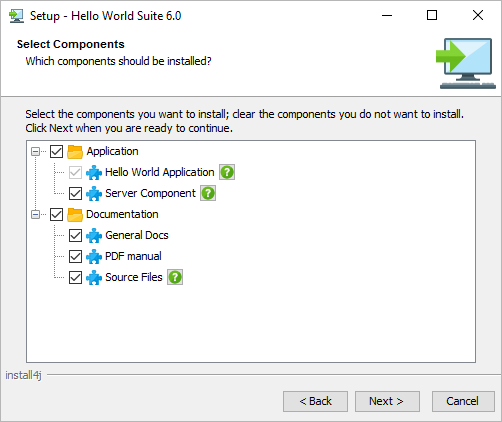Click the Next button
The image size is (502, 422).
click(x=387, y=401)
